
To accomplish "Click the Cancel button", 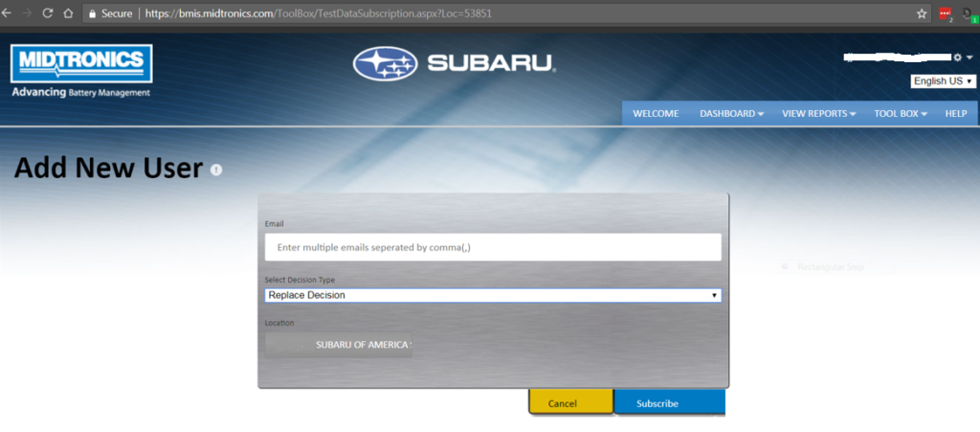I will pos(570,402).
